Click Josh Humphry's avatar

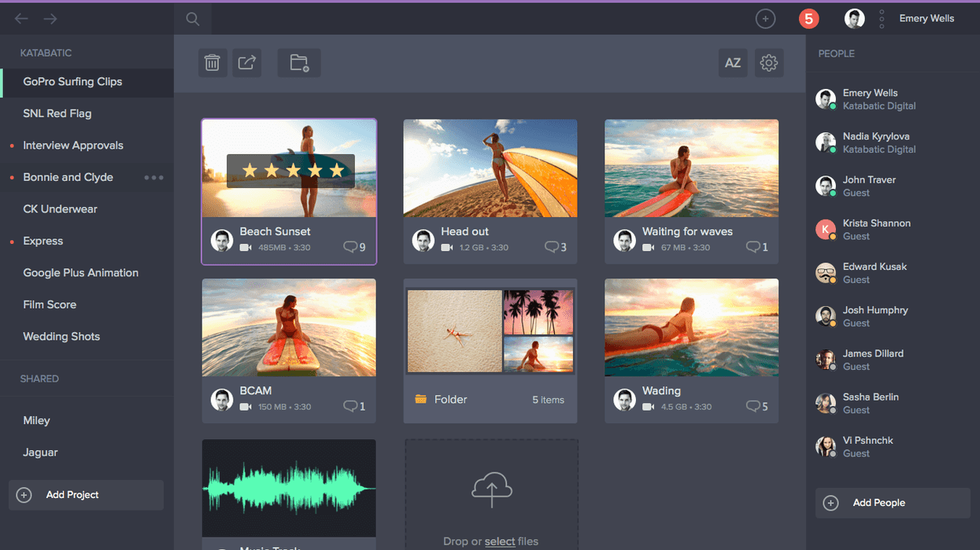[x=826, y=316]
